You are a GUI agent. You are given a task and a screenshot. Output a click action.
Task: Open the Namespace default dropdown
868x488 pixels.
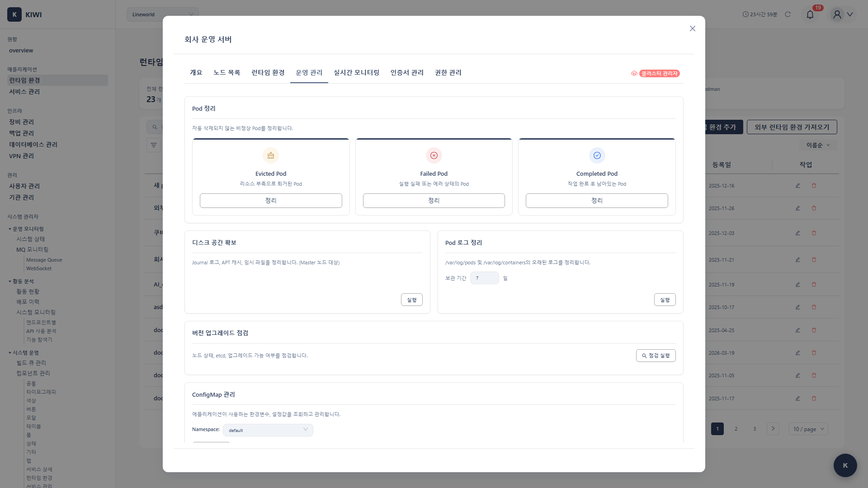point(268,430)
